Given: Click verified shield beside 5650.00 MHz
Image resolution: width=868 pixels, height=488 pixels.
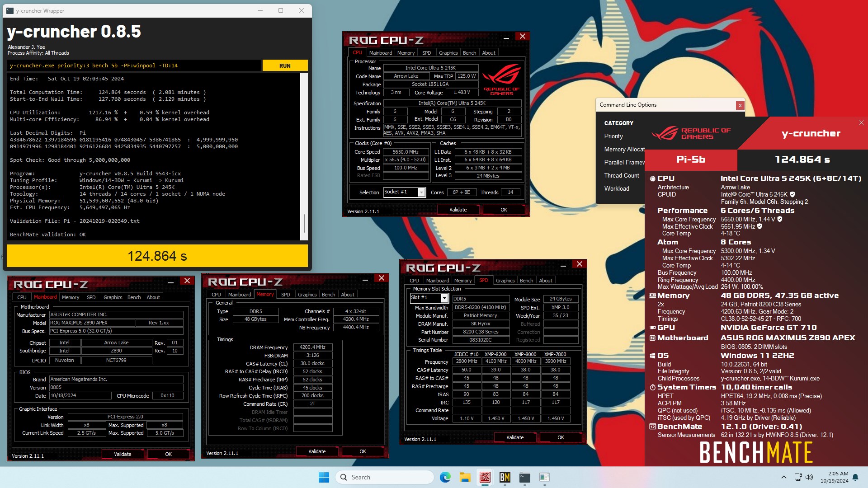Looking at the screenshot, I should coord(780,219).
